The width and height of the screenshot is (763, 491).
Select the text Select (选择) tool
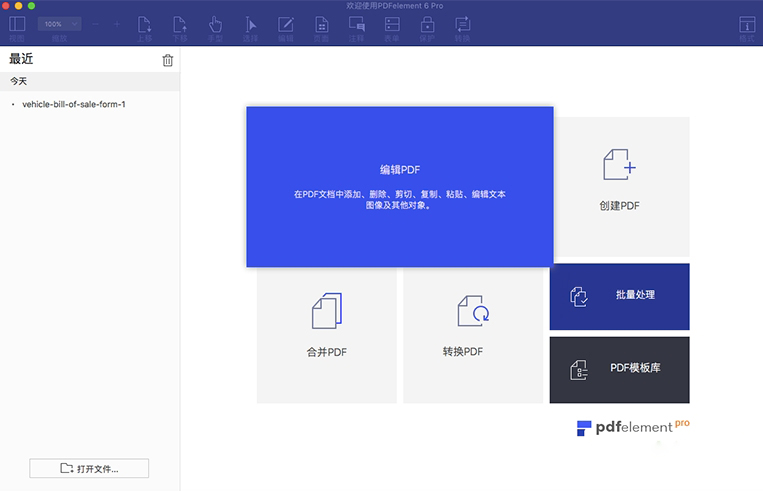[x=250, y=24]
